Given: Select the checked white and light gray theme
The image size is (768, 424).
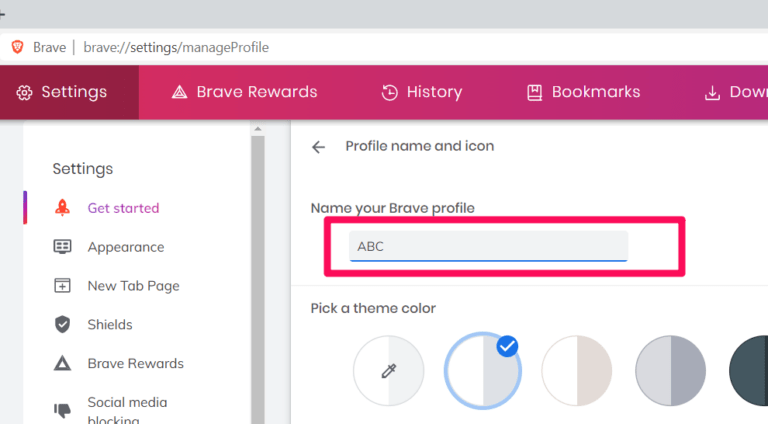Looking at the screenshot, I should click(x=482, y=371).
